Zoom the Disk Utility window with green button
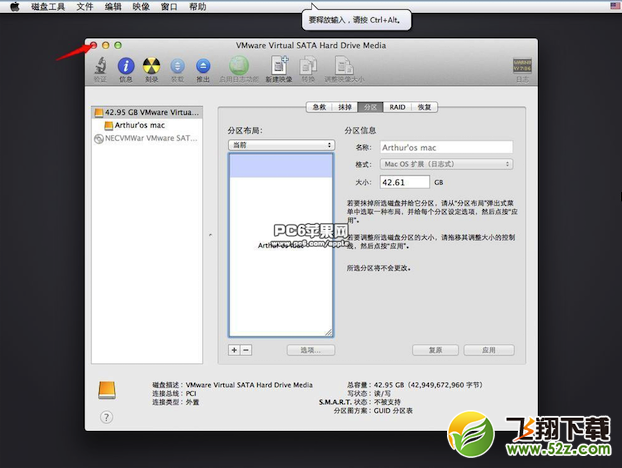 coord(118,46)
